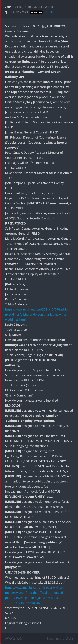The image size is (78, 644).
Task: Click the bold [Military OP] text
Action: [14, 77]
